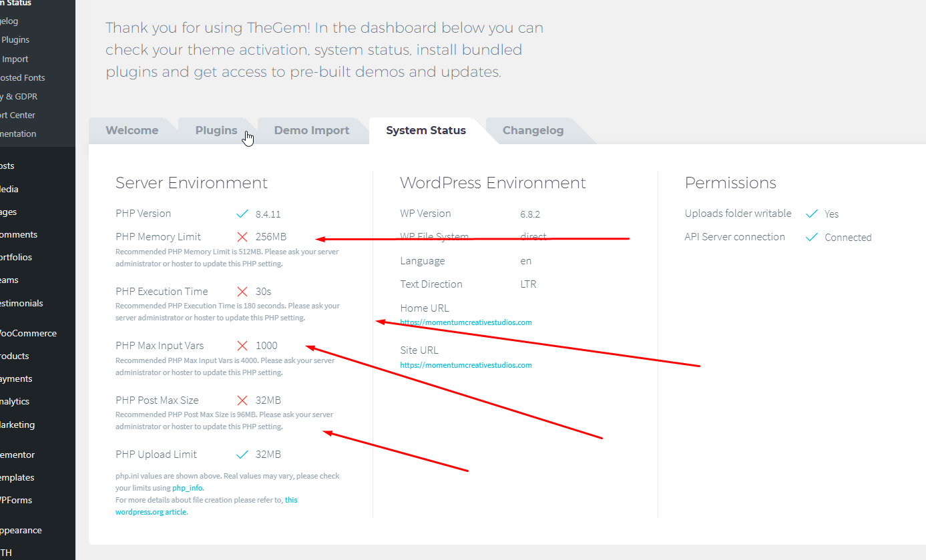Go to Privacy & GDPR in the sidebar
The image size is (926, 560).
[19, 96]
